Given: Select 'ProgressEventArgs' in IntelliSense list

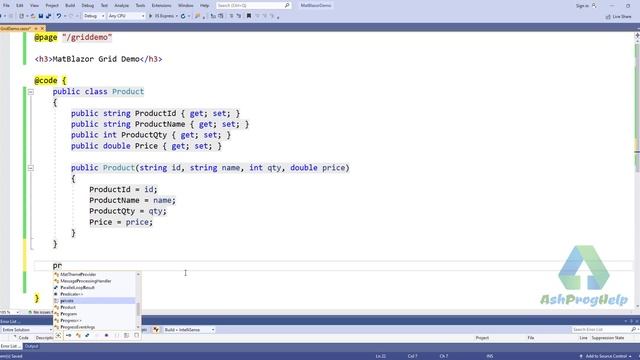Looking at the screenshot, I should [x=78, y=327].
